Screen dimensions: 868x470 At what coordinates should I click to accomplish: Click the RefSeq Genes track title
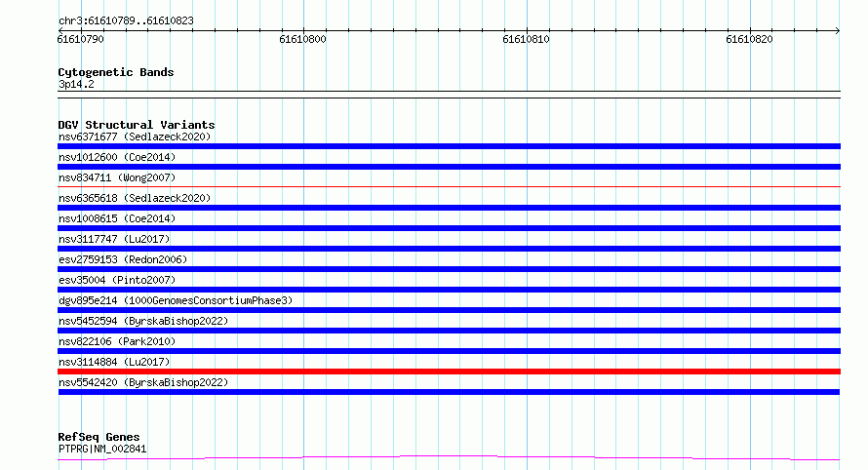[x=99, y=437]
